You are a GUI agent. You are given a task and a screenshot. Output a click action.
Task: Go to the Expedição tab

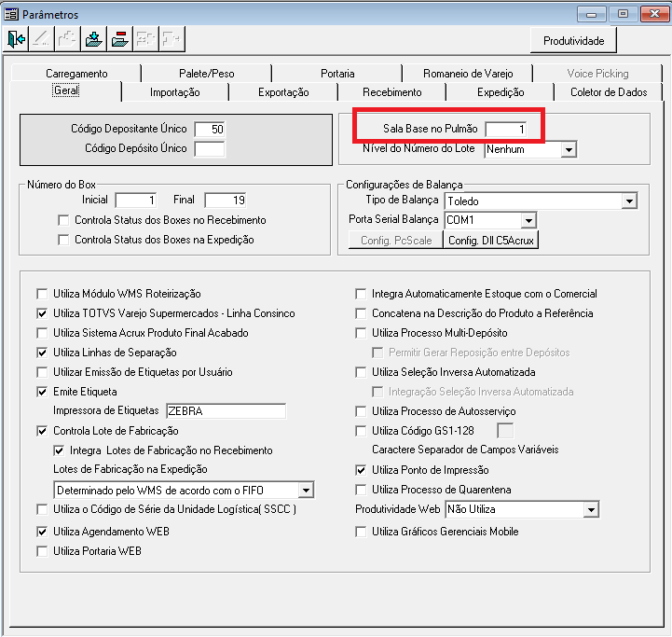(x=501, y=92)
